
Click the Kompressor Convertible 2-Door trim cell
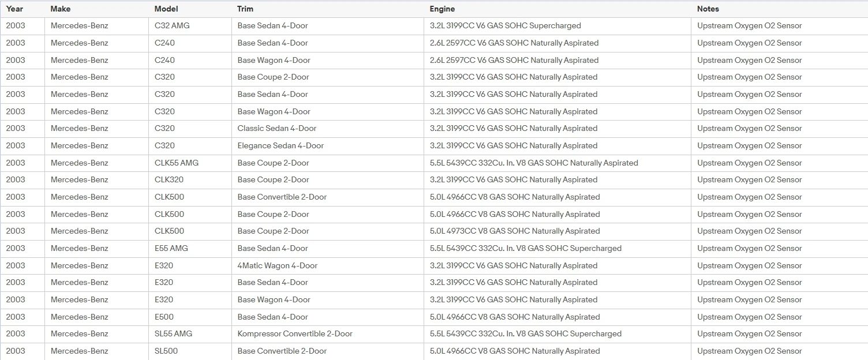[327, 334]
